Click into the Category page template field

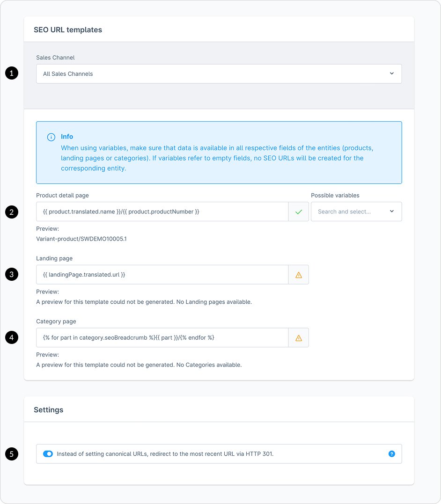162,338
